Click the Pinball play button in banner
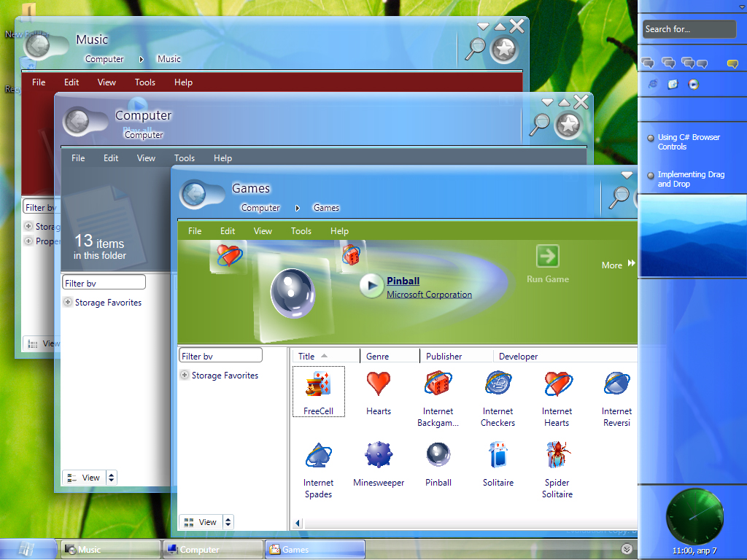The width and height of the screenshot is (747, 560). coord(371,286)
